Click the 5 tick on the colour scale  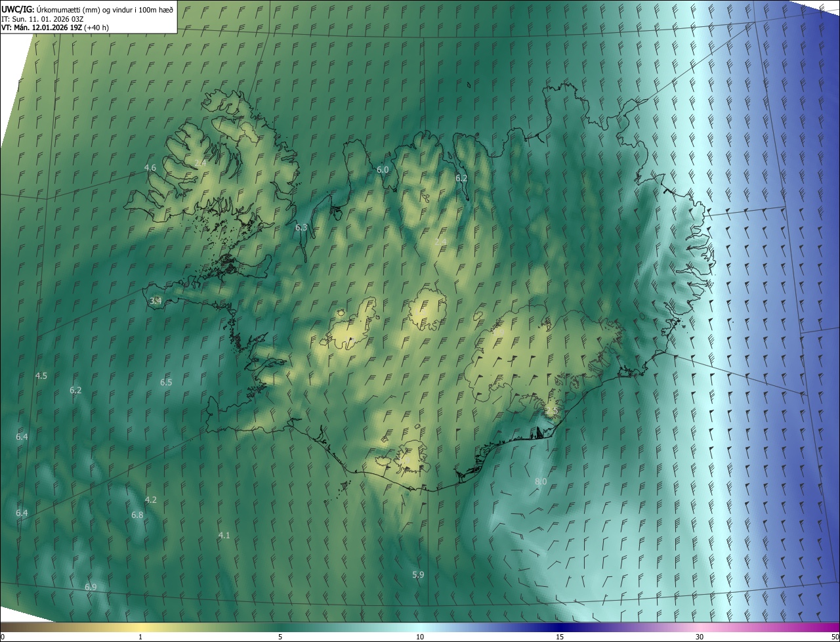point(280,637)
